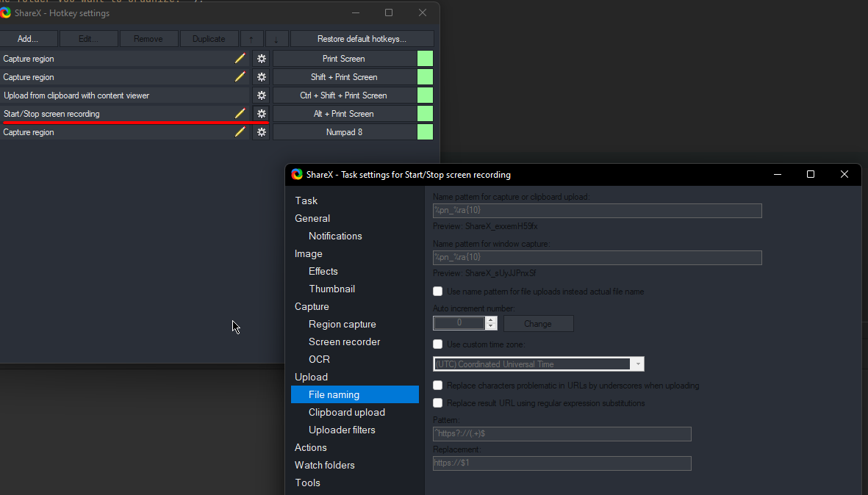This screenshot has height=495, width=868.
Task: Click the Restore default hotkeys button
Action: coord(361,38)
